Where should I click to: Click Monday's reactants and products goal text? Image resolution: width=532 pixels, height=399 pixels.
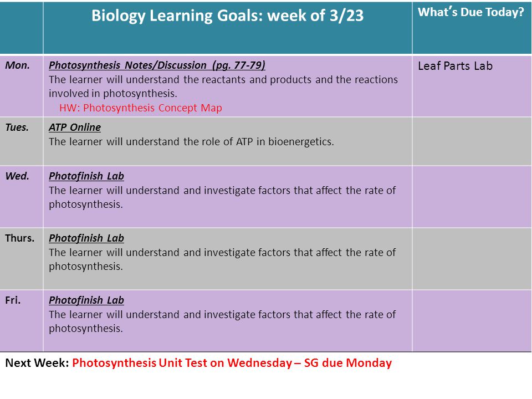click(223, 86)
